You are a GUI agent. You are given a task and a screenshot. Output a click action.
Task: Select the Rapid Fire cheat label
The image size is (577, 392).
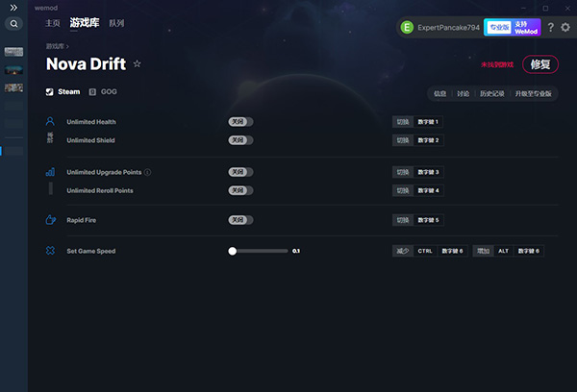point(82,220)
